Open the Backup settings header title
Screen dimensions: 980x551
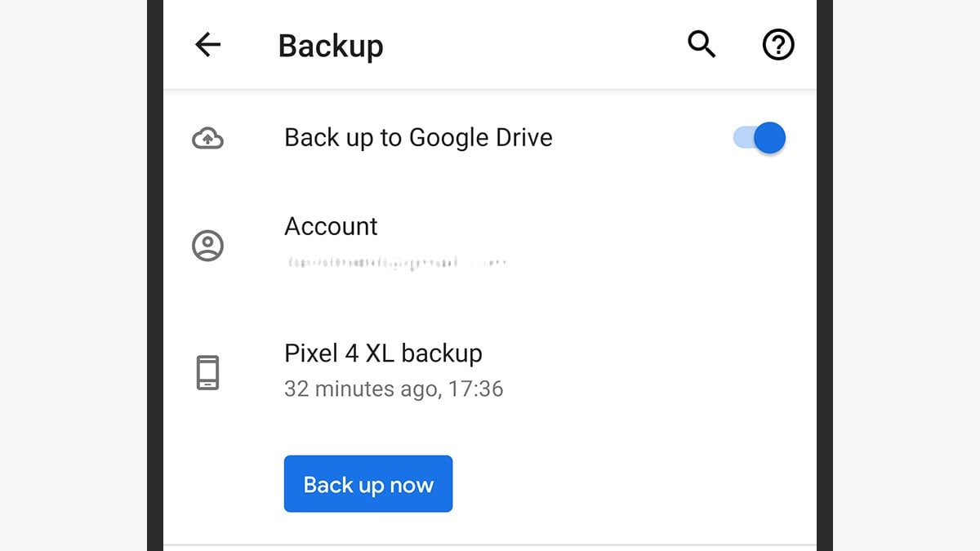pyautogui.click(x=330, y=46)
